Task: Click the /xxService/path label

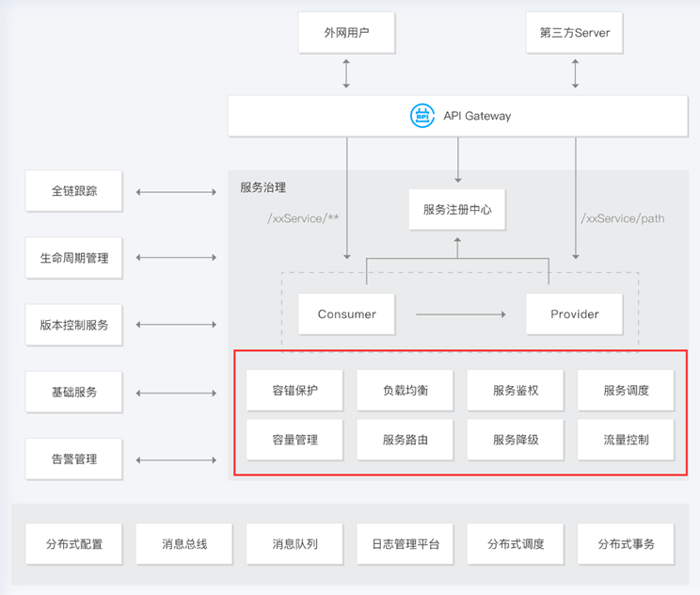Action: pyautogui.click(x=622, y=218)
